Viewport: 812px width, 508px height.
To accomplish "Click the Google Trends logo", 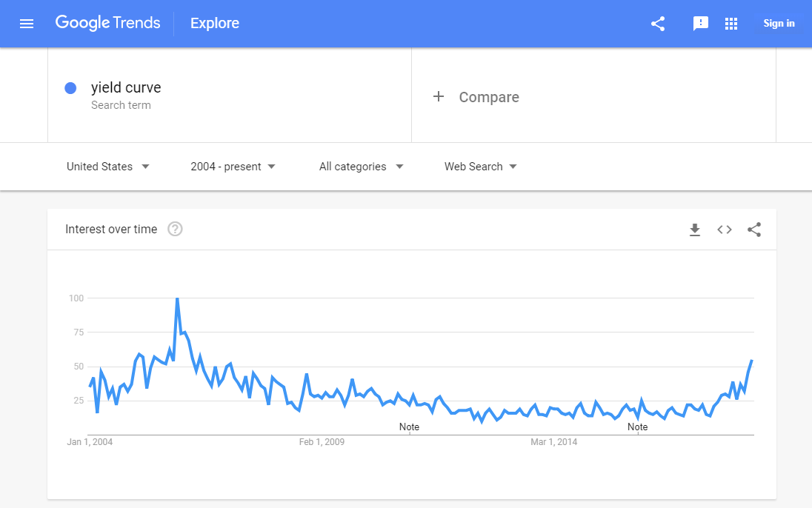I will [107, 23].
